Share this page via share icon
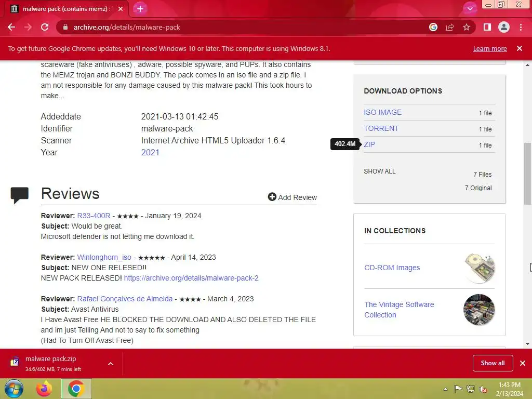532x399 pixels. (x=450, y=27)
